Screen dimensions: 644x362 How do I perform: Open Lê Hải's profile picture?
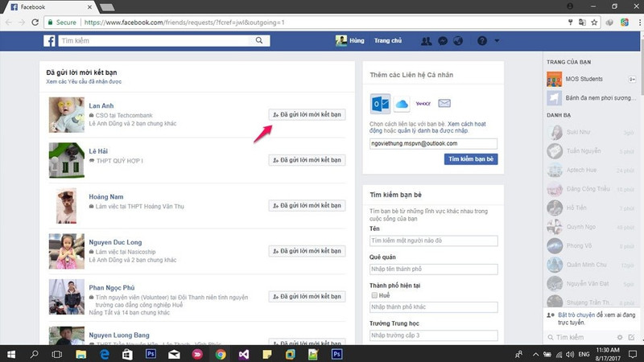coord(67,160)
